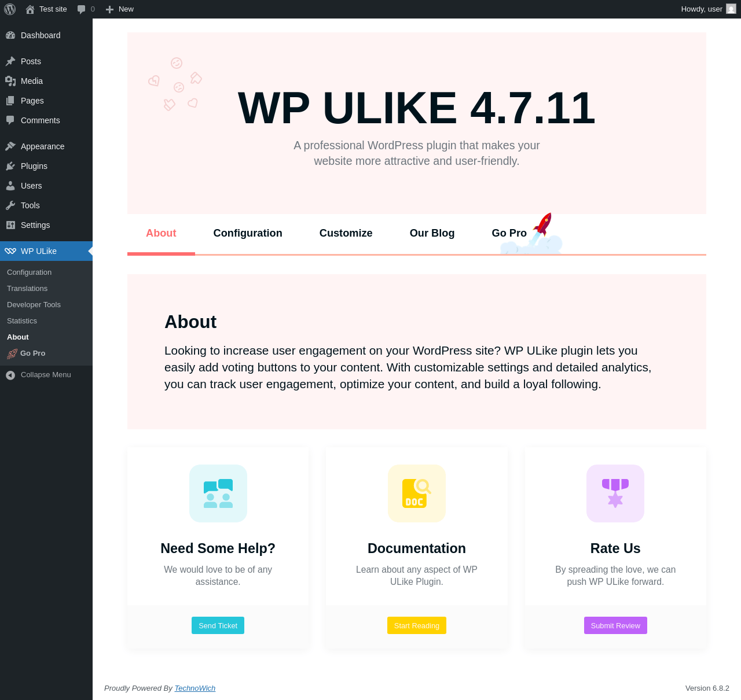Click the Comments speech bubble sidebar icon
The height and width of the screenshot is (700, 741).
coord(10,120)
